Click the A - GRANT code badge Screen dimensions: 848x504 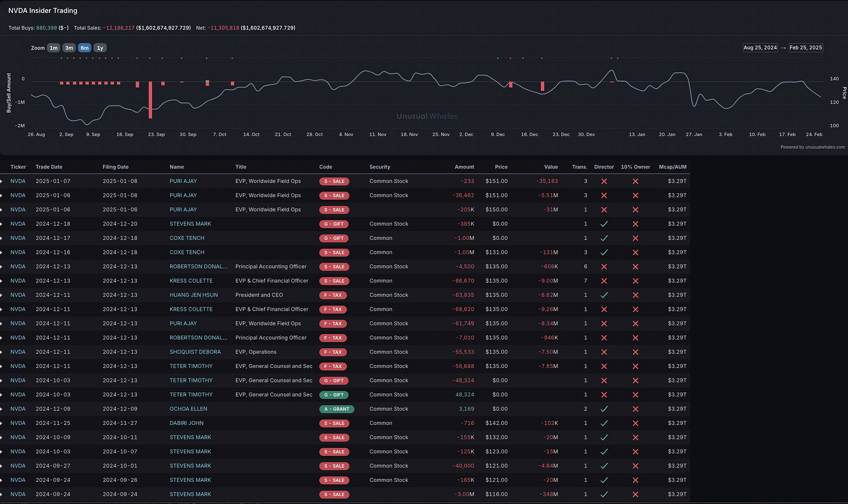(x=337, y=409)
